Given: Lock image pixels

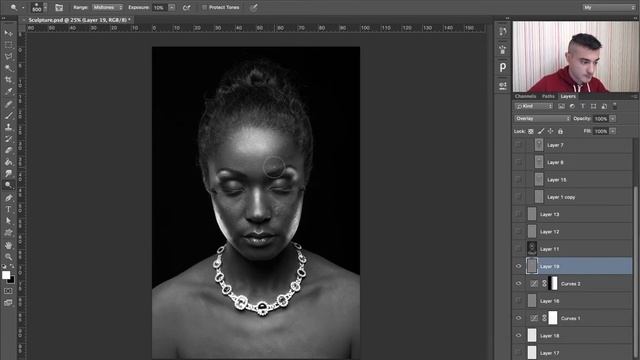Looking at the screenshot, I should 541,131.
